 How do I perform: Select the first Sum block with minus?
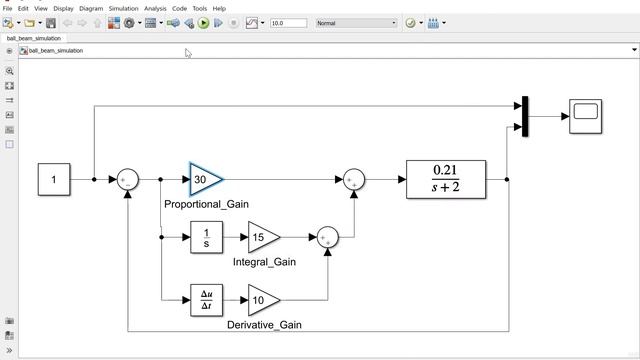[128, 180]
